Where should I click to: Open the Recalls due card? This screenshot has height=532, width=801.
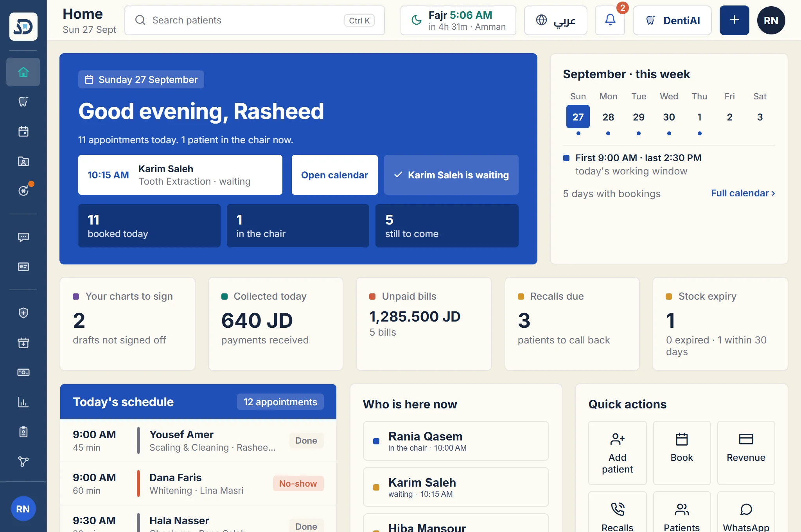tap(572, 324)
